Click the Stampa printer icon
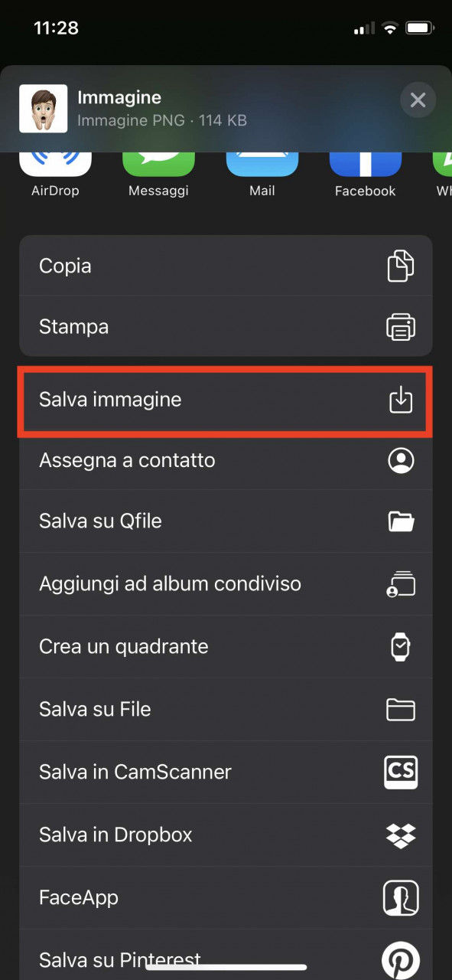Image resolution: width=452 pixels, height=980 pixels. [401, 327]
